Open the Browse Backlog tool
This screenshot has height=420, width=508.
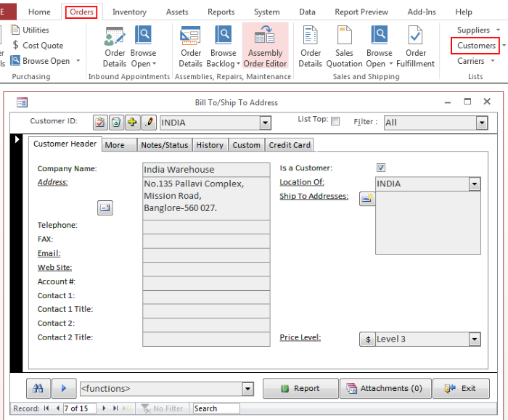pos(223,46)
